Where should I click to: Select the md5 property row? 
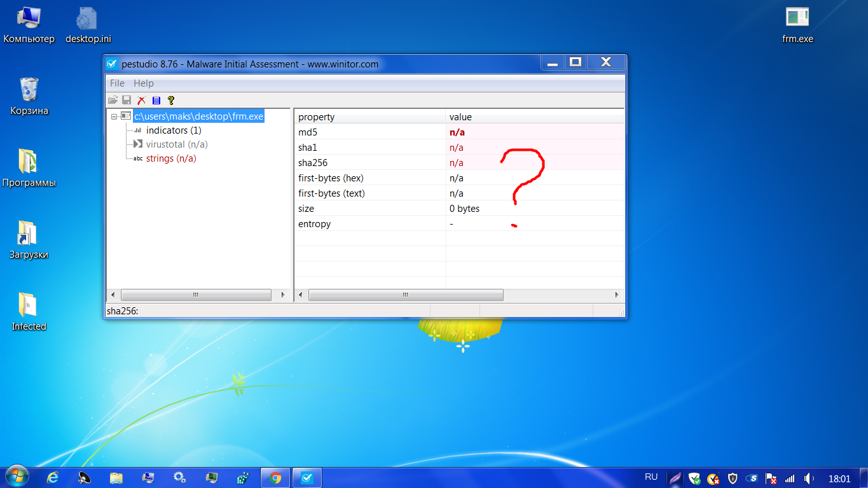[459, 132]
